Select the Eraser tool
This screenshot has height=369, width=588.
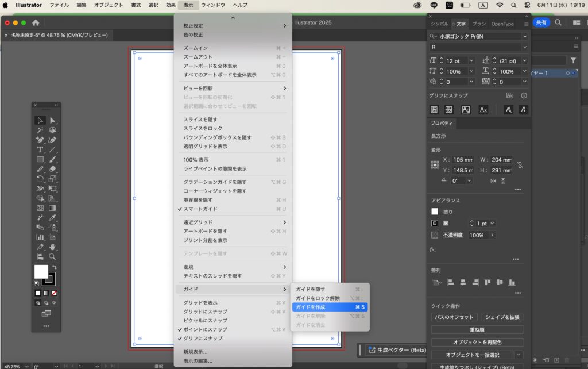coord(52,169)
